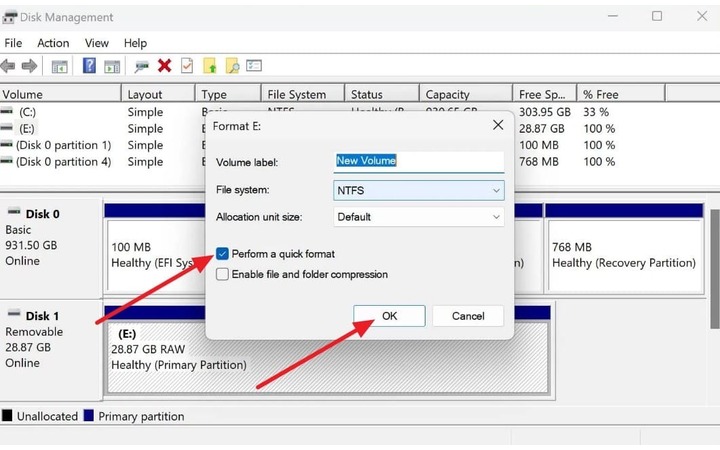This screenshot has height=450, width=720.
Task: Open the blue Help question mark icon
Action: (x=89, y=66)
